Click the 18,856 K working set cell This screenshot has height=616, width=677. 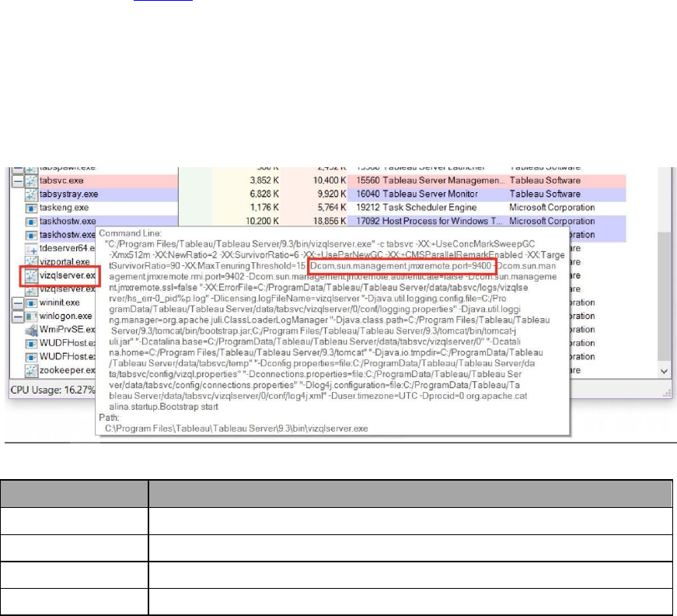330,221
